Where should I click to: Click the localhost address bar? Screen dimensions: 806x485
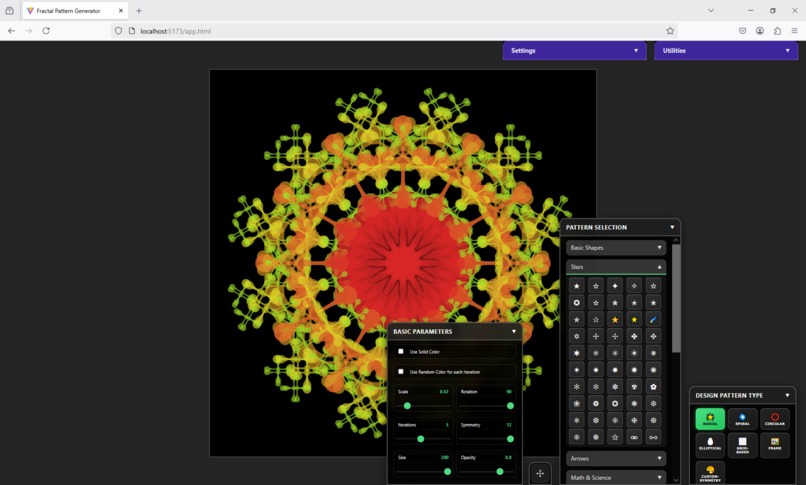tap(394, 31)
